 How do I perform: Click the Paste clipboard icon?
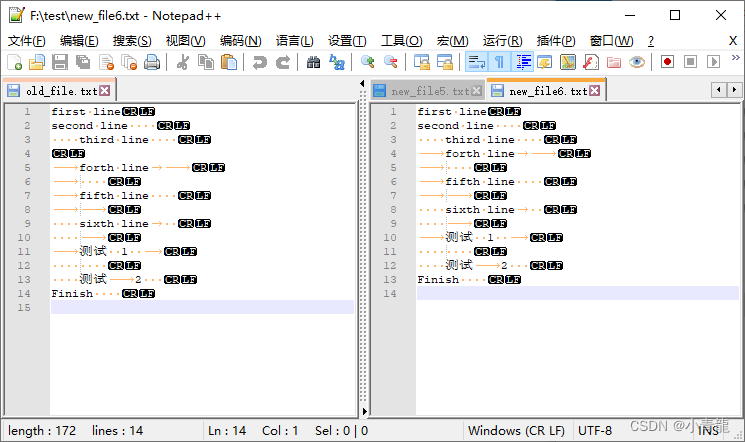(229, 62)
